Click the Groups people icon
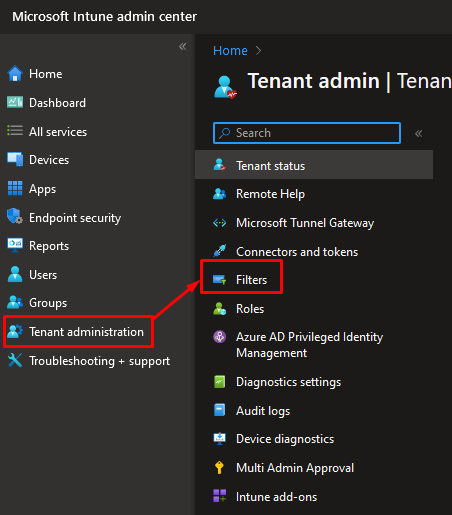Viewport: 452px width, 515px height. pyautogui.click(x=15, y=302)
